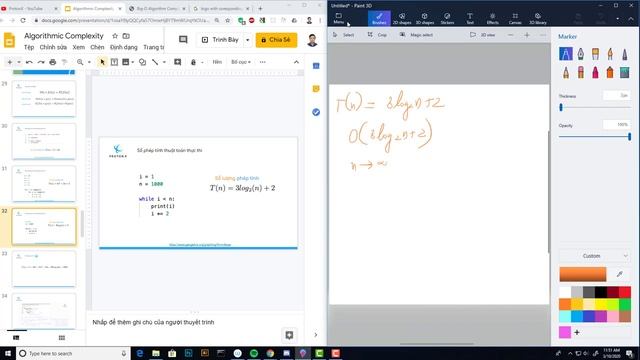Select the Marker brush in Paint 3D

coord(566,54)
